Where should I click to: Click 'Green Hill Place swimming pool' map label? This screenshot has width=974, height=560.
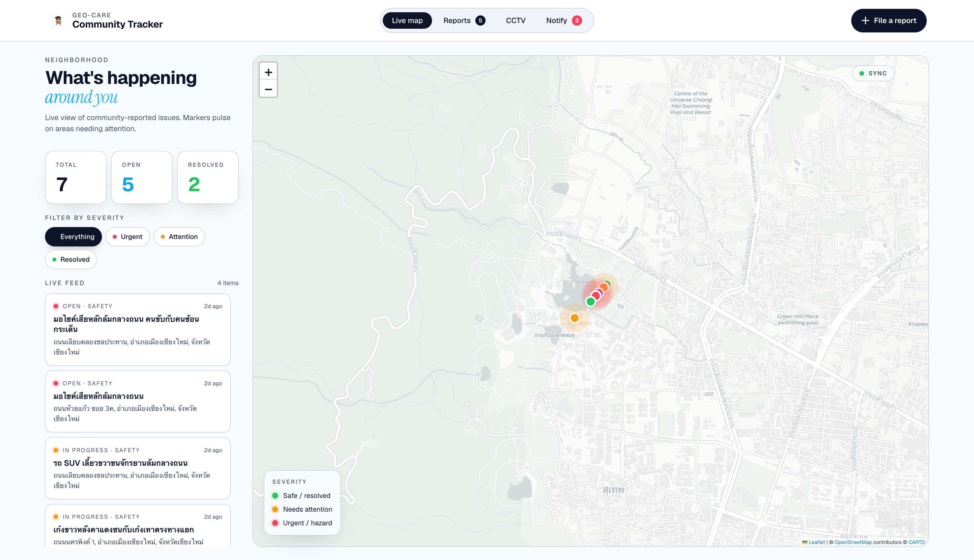point(798,320)
